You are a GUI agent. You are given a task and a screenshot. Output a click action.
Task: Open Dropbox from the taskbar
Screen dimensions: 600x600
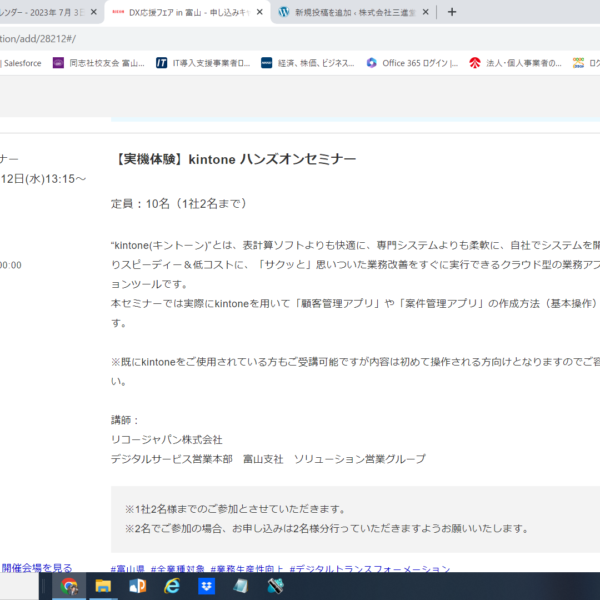(207, 586)
